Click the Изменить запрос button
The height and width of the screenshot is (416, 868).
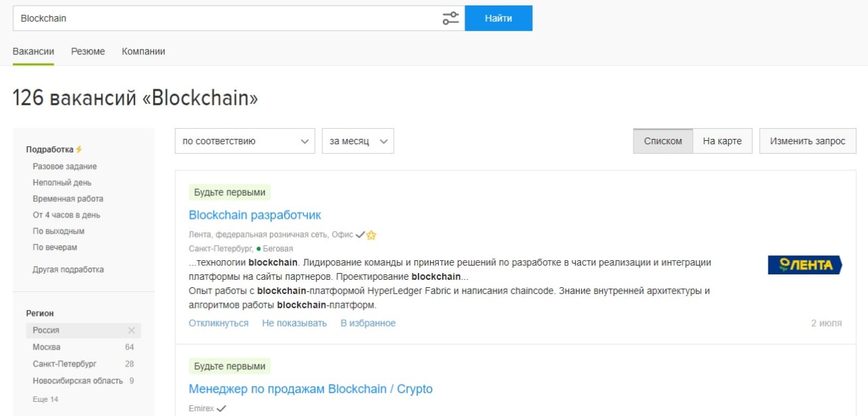click(807, 141)
